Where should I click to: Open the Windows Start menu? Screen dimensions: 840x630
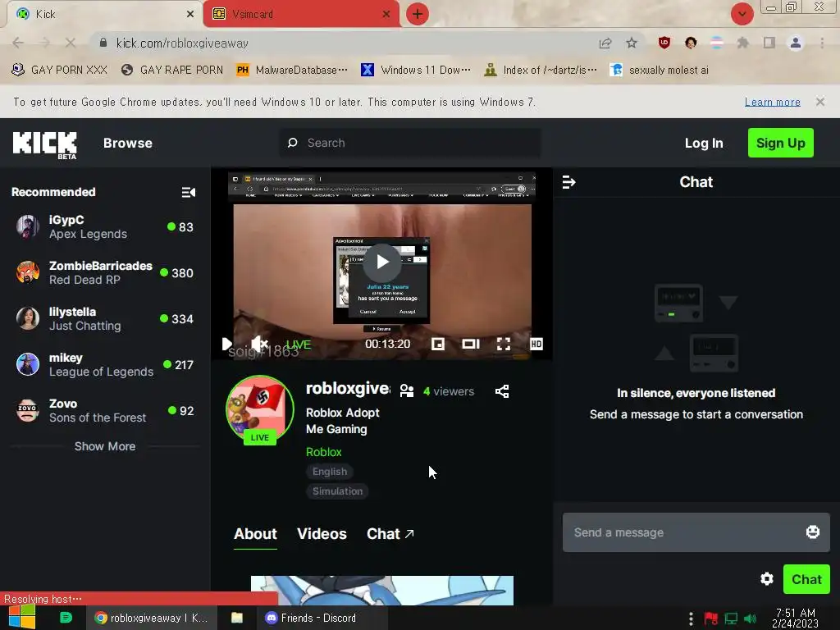point(22,618)
